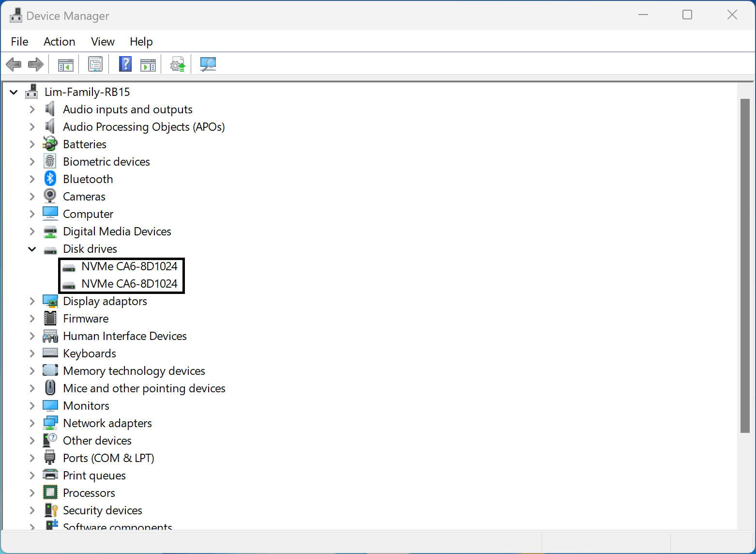Click the Help toolbar icon

[125, 64]
